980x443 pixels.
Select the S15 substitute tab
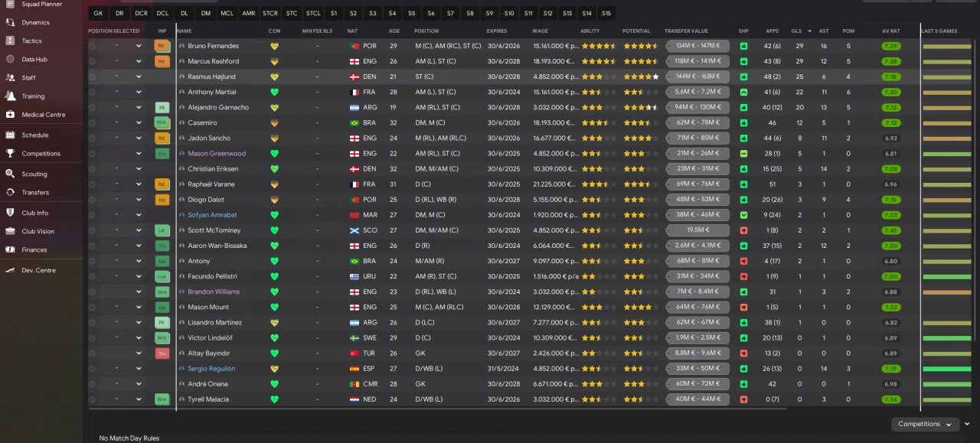click(606, 13)
